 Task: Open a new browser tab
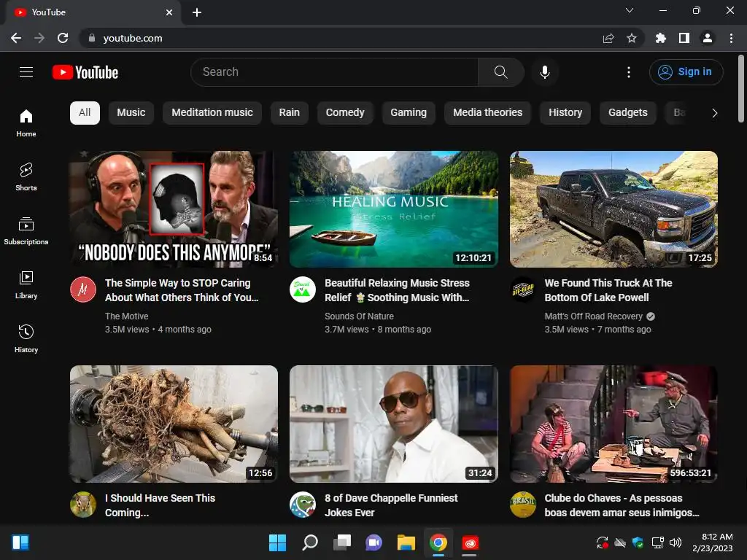[197, 12]
